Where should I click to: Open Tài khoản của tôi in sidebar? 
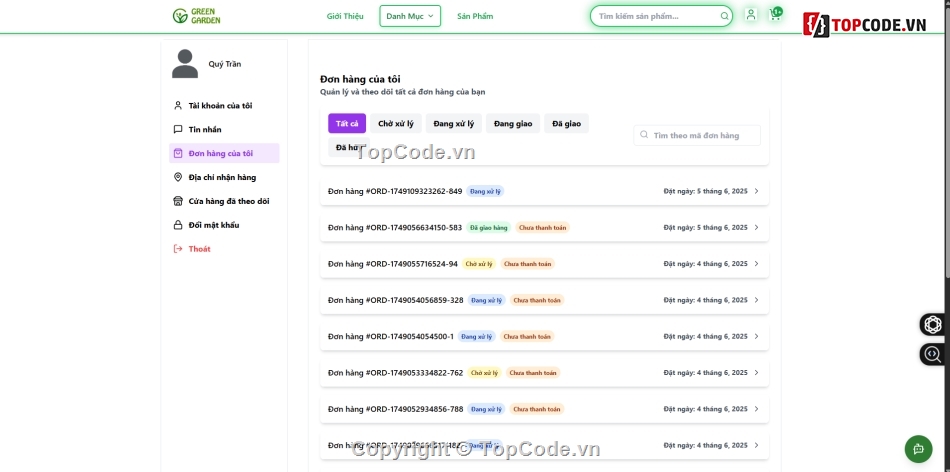tap(224, 105)
